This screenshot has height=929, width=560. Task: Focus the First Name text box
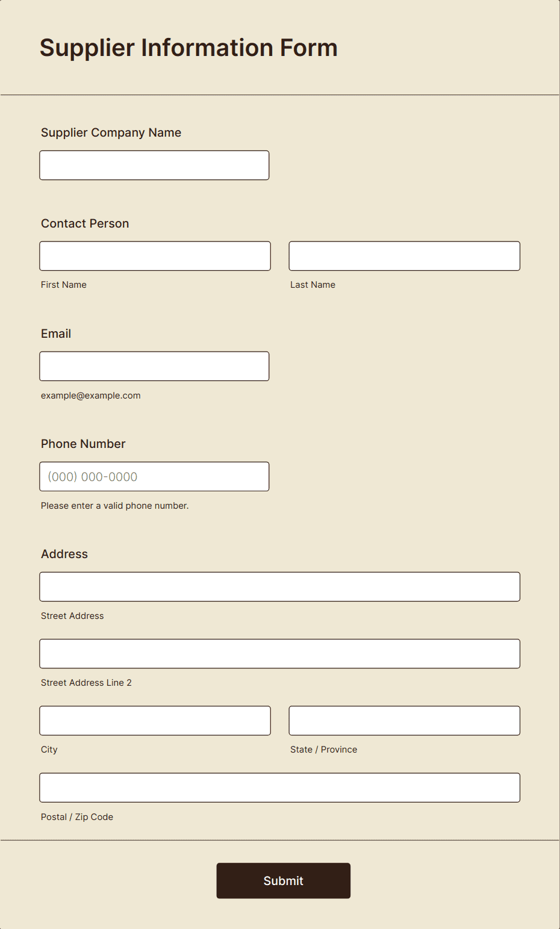[x=155, y=256]
